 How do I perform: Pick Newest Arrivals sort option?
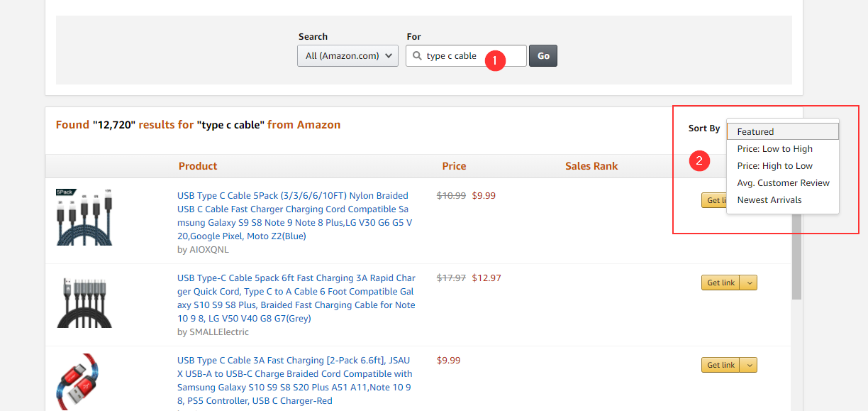[769, 200]
